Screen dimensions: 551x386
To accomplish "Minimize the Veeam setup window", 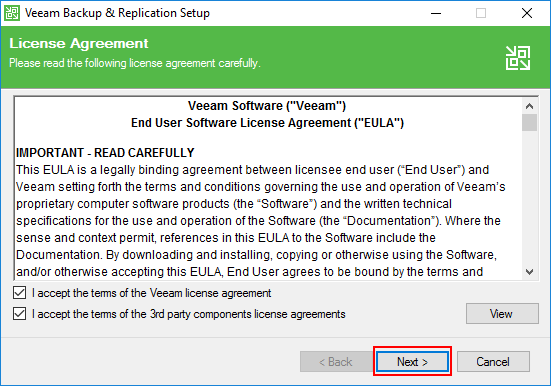I will pos(436,13).
